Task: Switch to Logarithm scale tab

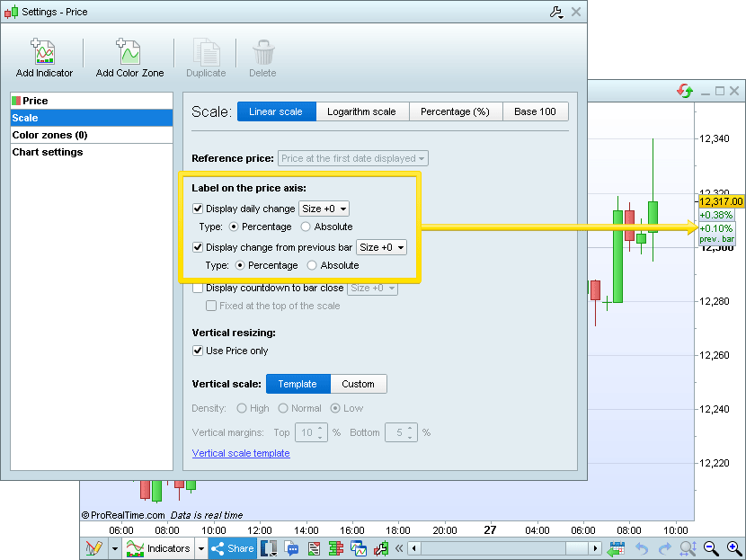Action: point(361,111)
